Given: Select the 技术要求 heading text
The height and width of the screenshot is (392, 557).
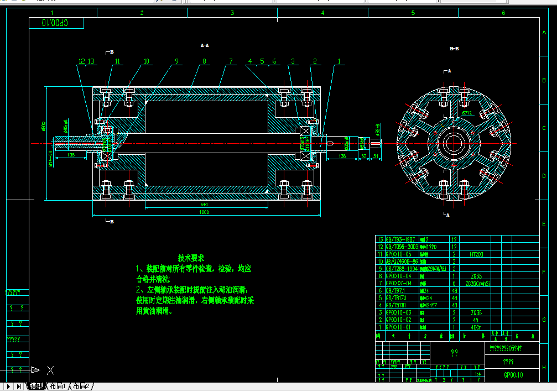Looking at the screenshot, I should pos(191,258).
